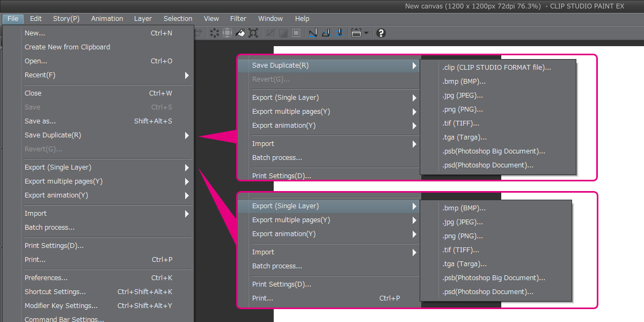This screenshot has width=644, height=322.
Task: Toggle Snap to Special Ruler
Action: click(326, 33)
